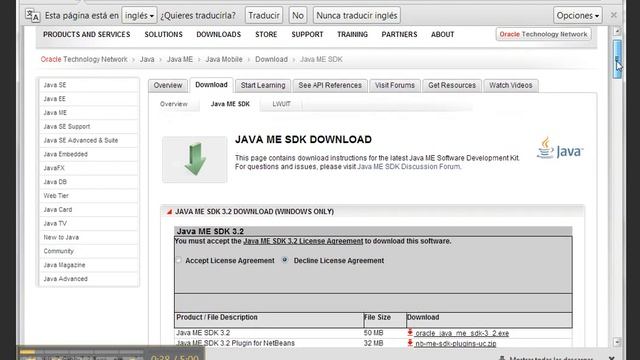Screen dimensions: 640x360
Task: Open Products and Services menu
Action: point(87,35)
